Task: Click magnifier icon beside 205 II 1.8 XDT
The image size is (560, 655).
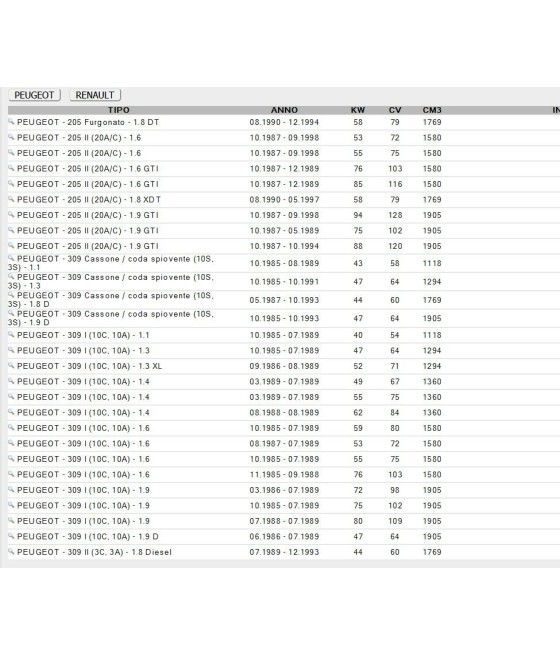Action: click(x=11, y=199)
